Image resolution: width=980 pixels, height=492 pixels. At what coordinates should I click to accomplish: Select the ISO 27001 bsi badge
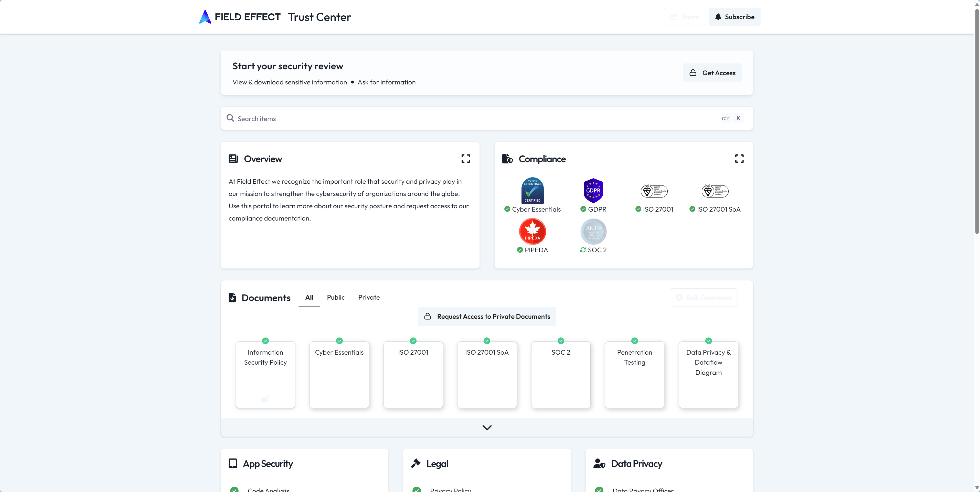[x=654, y=191]
